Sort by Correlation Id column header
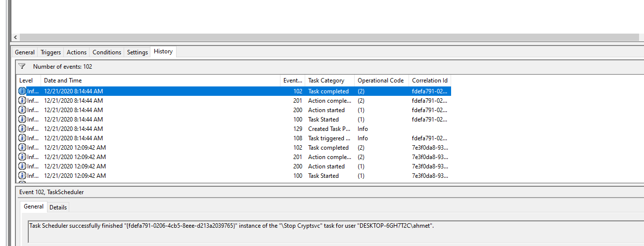The height and width of the screenshot is (246, 644). [430, 81]
